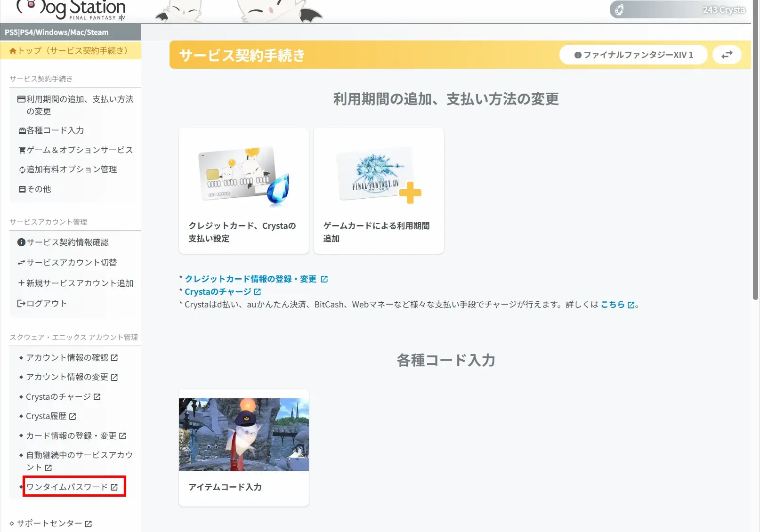Image resolution: width=760 pixels, height=532 pixels.
Task: Click external link icon after Crysta履歴
Action: point(73,417)
